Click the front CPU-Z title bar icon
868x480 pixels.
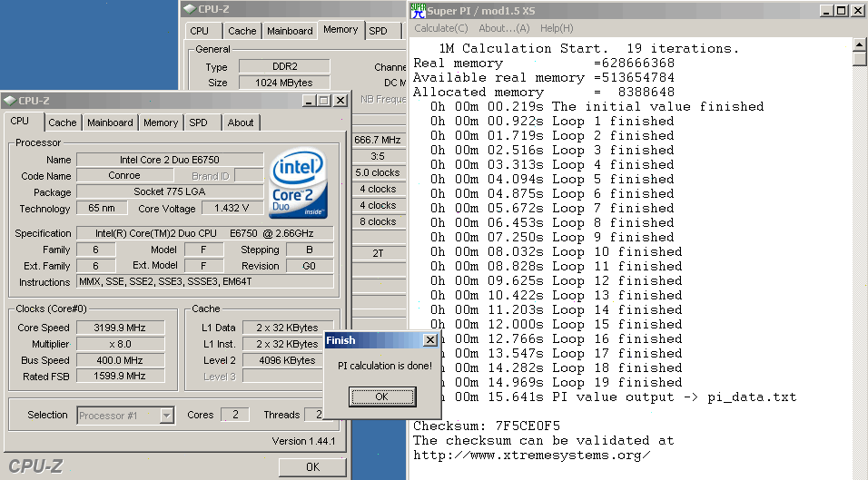click(9, 101)
